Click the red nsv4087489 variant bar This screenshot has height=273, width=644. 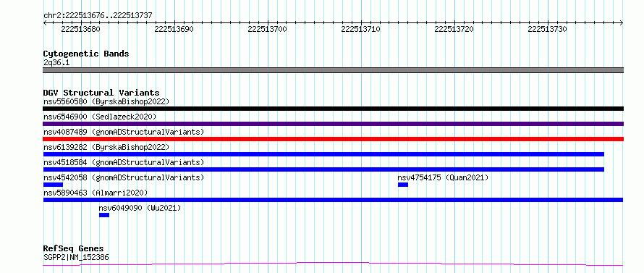[x=333, y=139]
